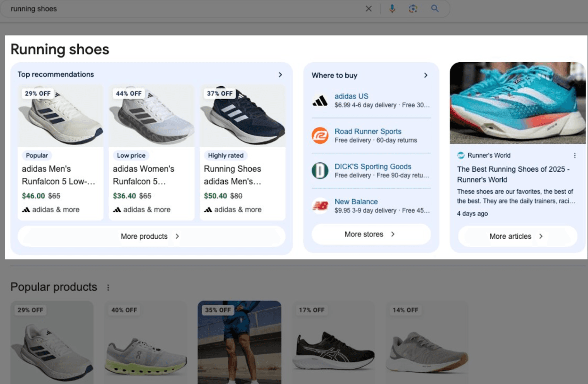
Task: Click the Highly rated tag
Action: (x=226, y=155)
